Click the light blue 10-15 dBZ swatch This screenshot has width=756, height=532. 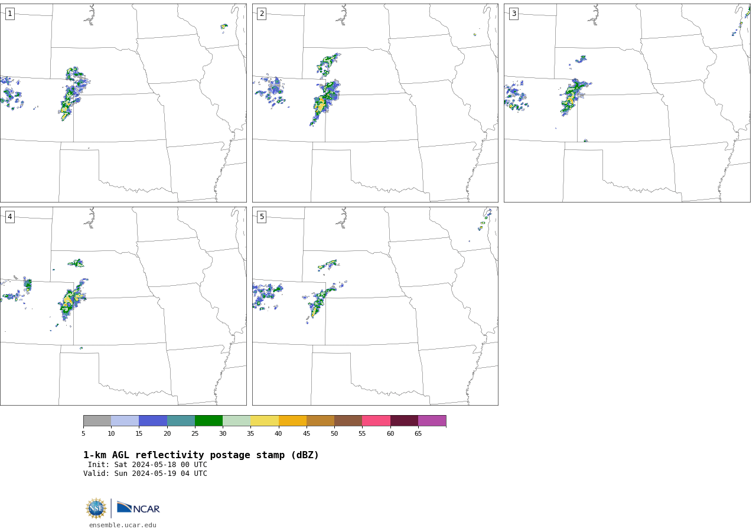click(x=125, y=420)
